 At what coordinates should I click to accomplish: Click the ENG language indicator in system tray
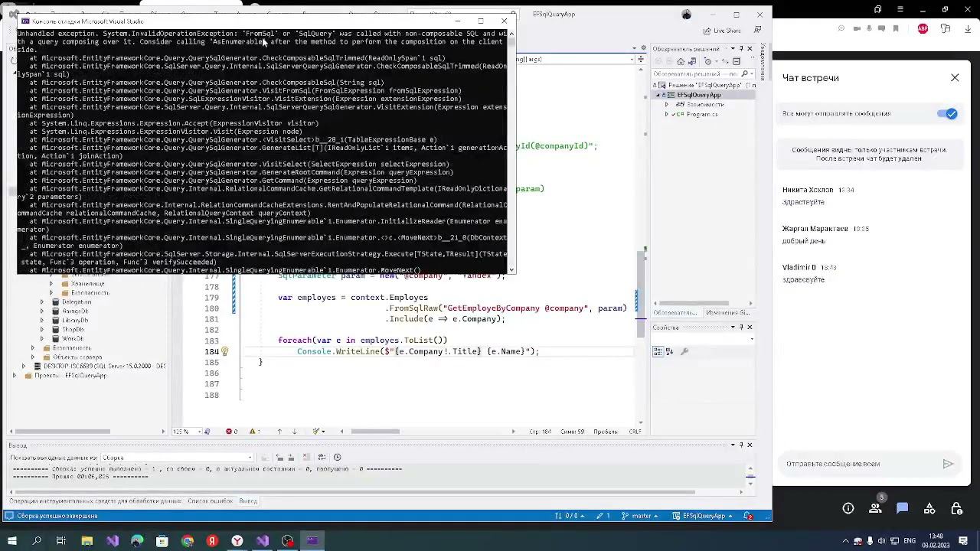910,541
